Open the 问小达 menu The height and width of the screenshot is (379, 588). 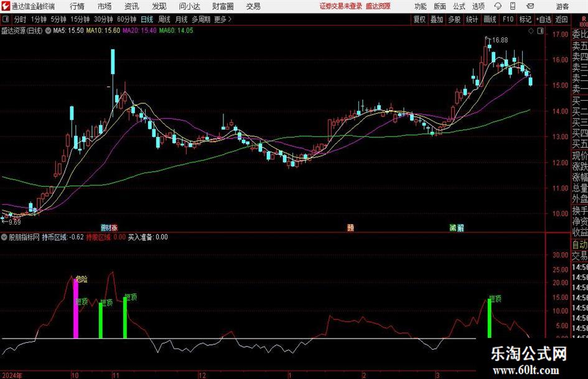189,6
